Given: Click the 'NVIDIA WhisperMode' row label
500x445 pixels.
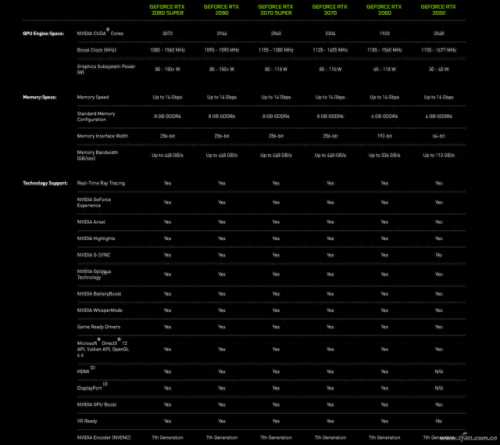Looking at the screenshot, I should click(x=100, y=310).
